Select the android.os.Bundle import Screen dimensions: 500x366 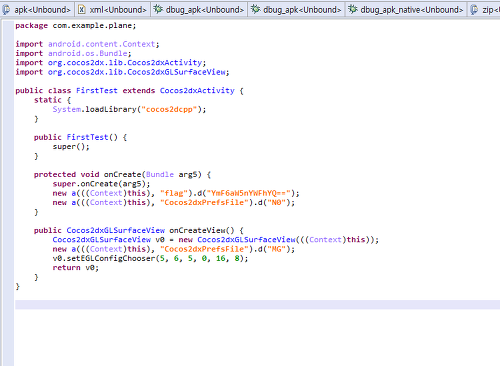[x=88, y=53]
